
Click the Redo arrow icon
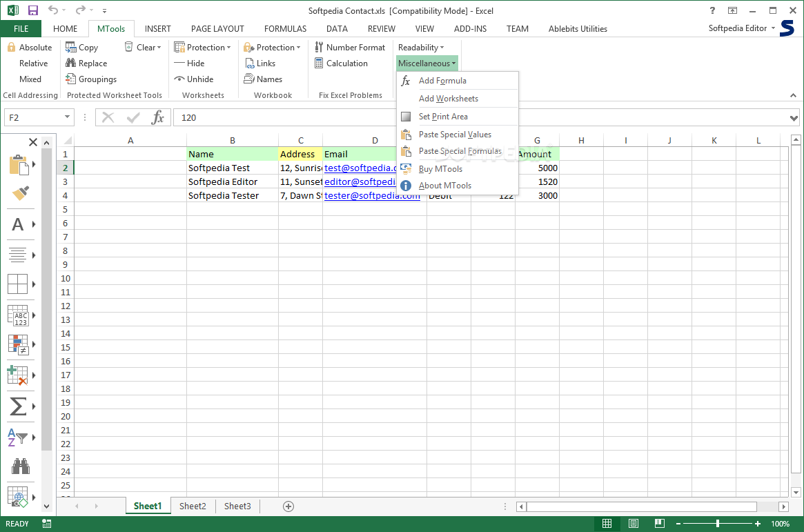pyautogui.click(x=81, y=10)
